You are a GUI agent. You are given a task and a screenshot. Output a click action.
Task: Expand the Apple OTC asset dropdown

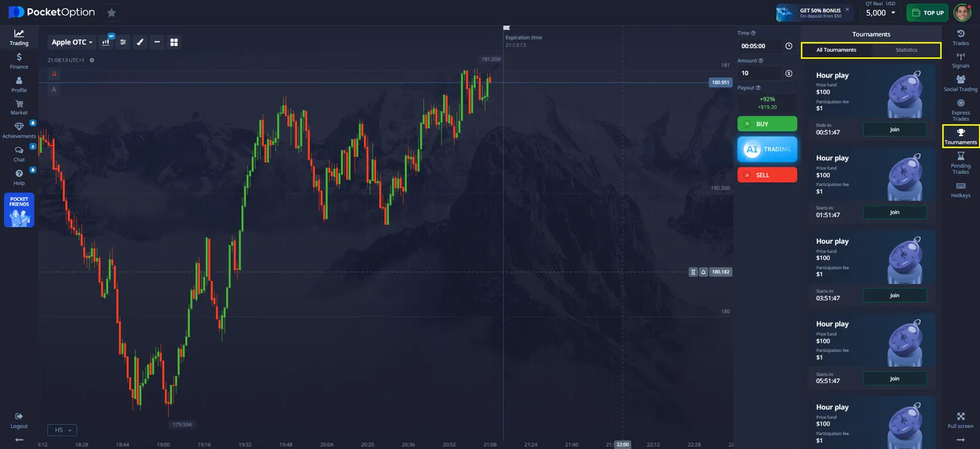pyautogui.click(x=72, y=42)
